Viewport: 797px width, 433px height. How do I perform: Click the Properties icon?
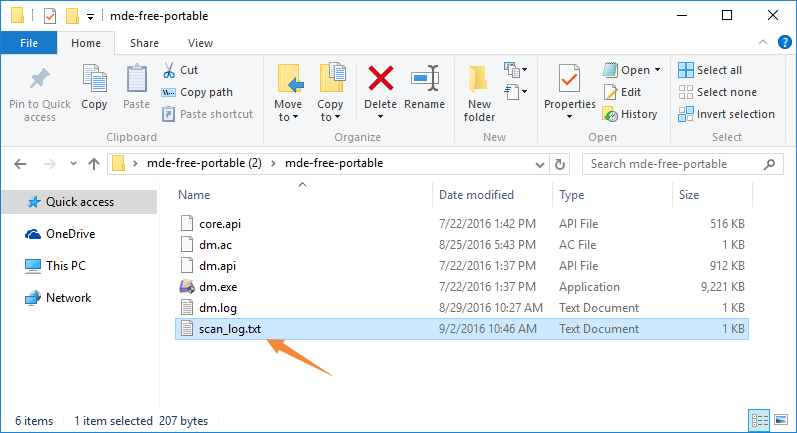569,78
